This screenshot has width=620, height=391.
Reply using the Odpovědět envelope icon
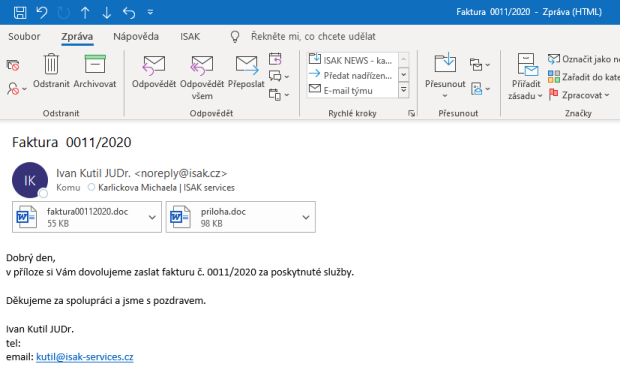(x=154, y=65)
